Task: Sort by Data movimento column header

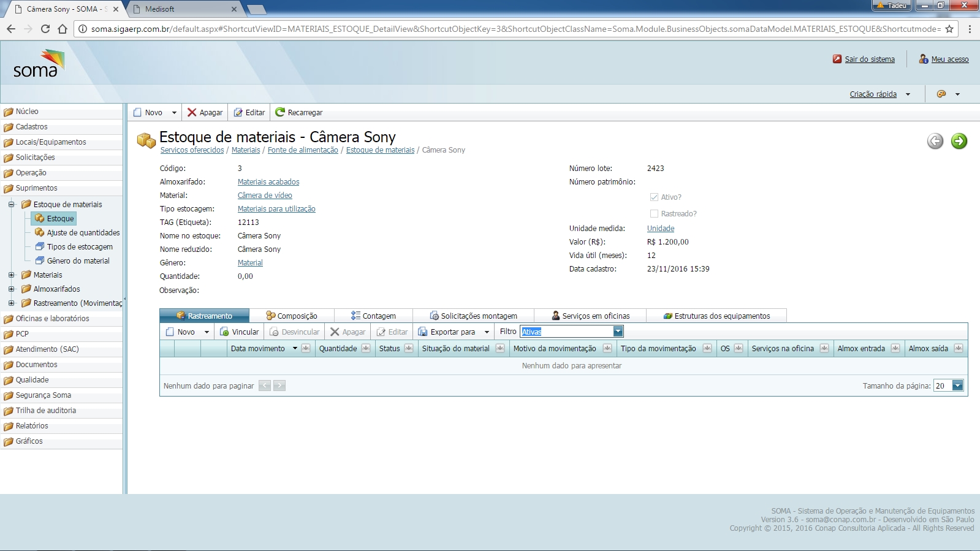Action: click(x=257, y=348)
